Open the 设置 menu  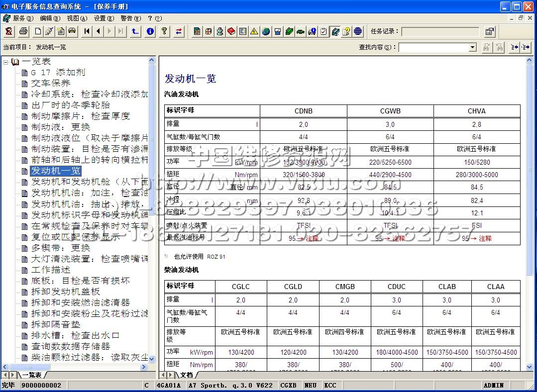coord(103,18)
